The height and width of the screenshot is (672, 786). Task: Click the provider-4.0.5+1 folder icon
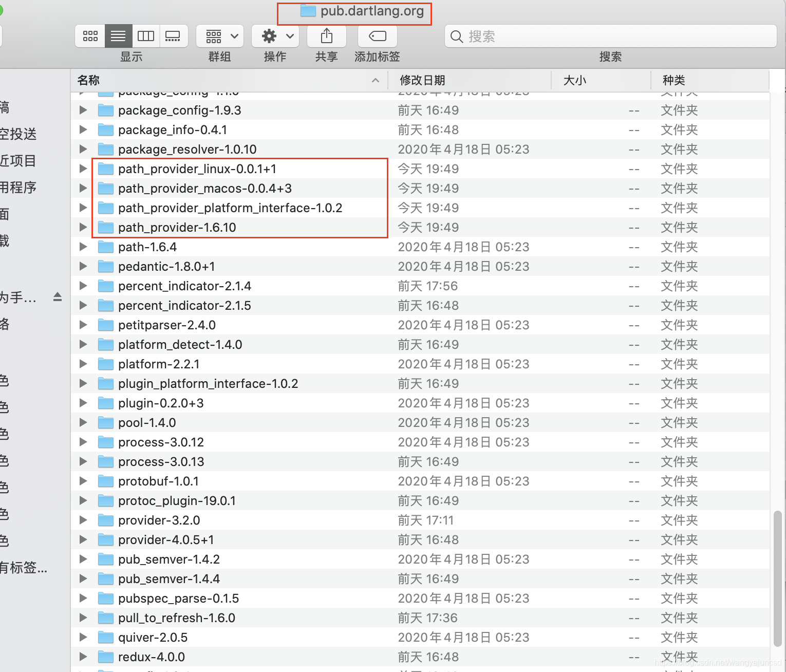[x=106, y=539]
